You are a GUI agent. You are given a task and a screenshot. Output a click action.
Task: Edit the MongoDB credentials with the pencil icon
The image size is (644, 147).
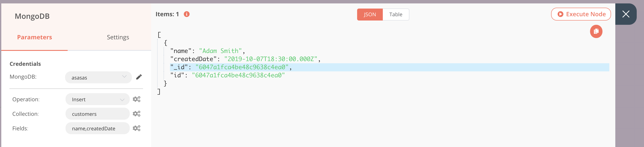139,77
